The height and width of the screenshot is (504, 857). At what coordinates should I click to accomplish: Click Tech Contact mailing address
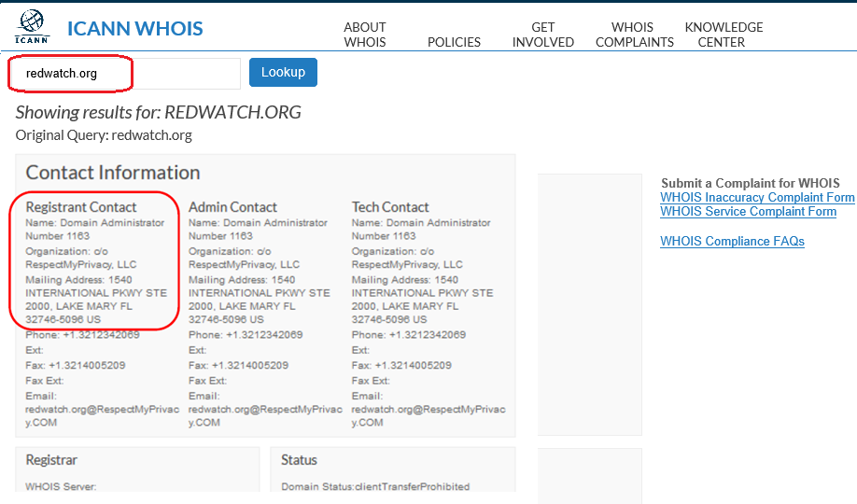[x=423, y=300]
